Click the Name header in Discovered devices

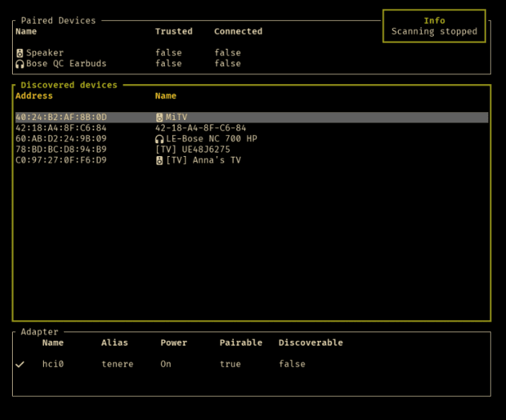tap(166, 96)
